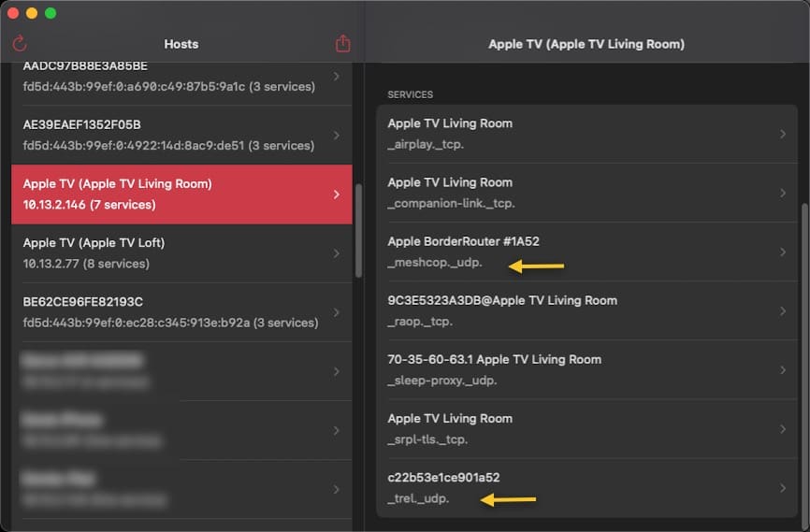Expand chevron on Apple TV Living Room host
Image resolution: width=810 pixels, height=532 pixels.
(337, 194)
